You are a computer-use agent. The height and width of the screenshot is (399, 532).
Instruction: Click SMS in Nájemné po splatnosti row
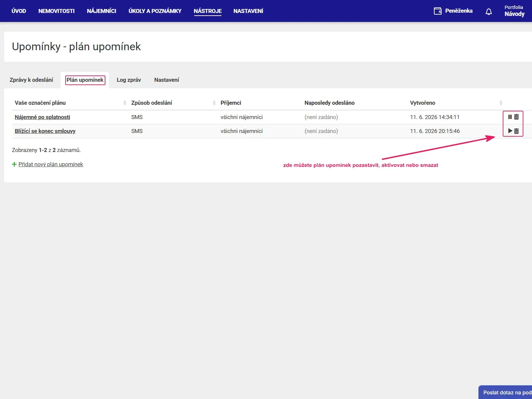click(137, 117)
